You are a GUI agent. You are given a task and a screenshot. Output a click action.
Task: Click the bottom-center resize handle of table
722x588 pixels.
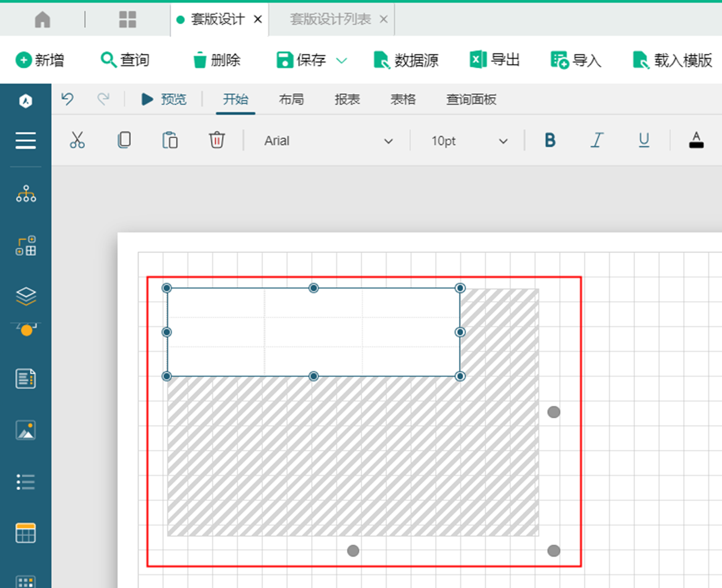[314, 376]
